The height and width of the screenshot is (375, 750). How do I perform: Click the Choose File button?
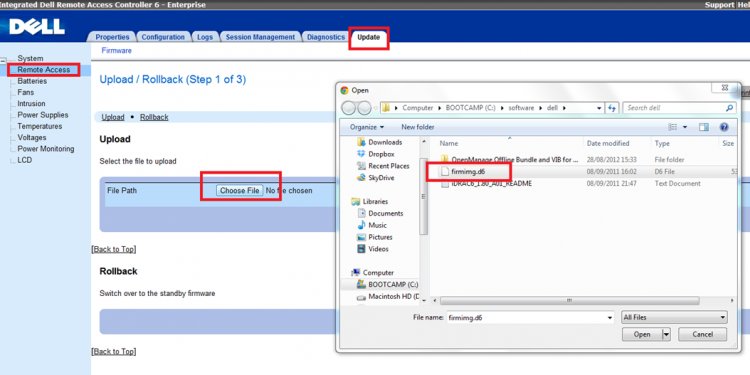(x=239, y=190)
